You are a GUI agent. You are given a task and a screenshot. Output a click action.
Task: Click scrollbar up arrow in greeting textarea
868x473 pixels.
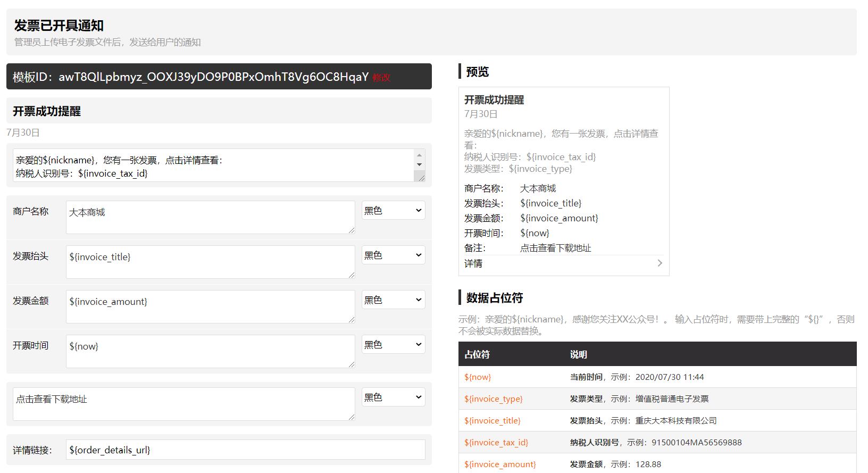point(420,155)
